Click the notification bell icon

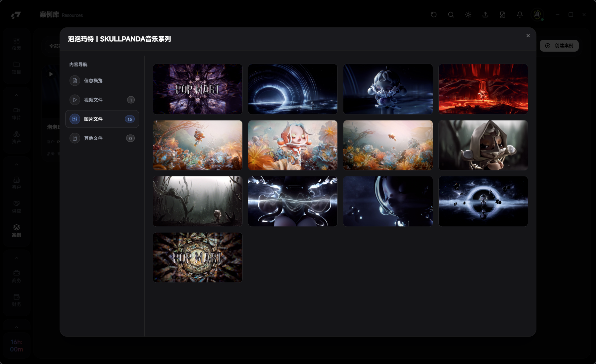click(520, 15)
